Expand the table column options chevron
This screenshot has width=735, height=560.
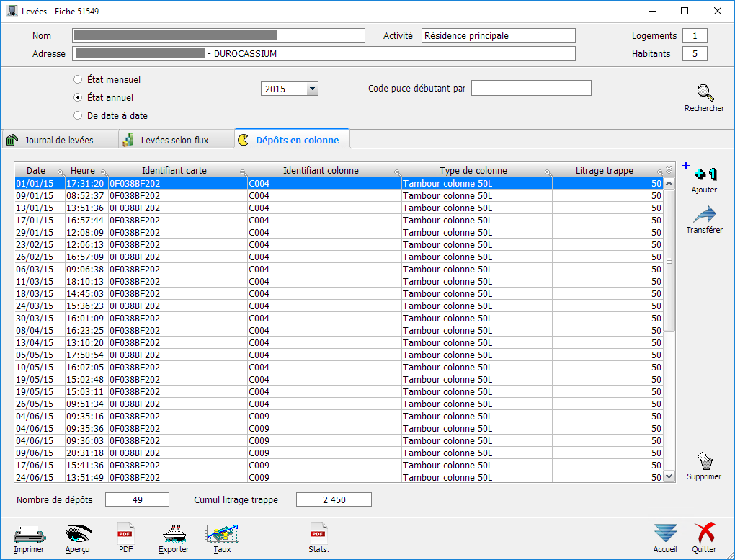point(669,170)
